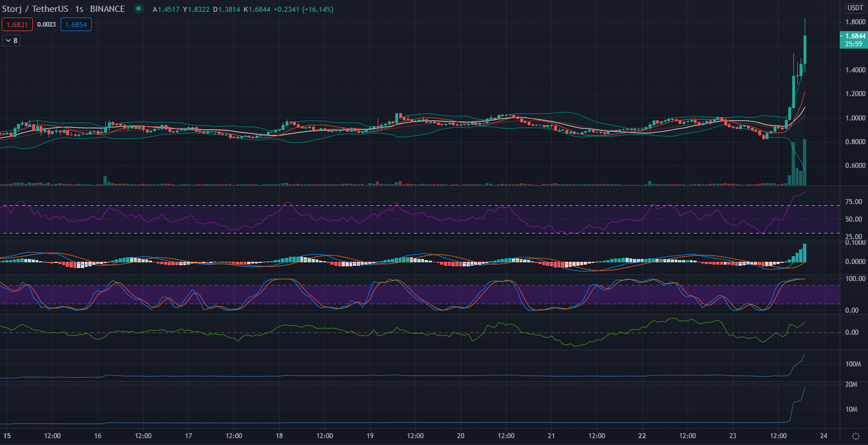The height and width of the screenshot is (445, 868).
Task: Click the 20M axis label
Action: [851, 384]
